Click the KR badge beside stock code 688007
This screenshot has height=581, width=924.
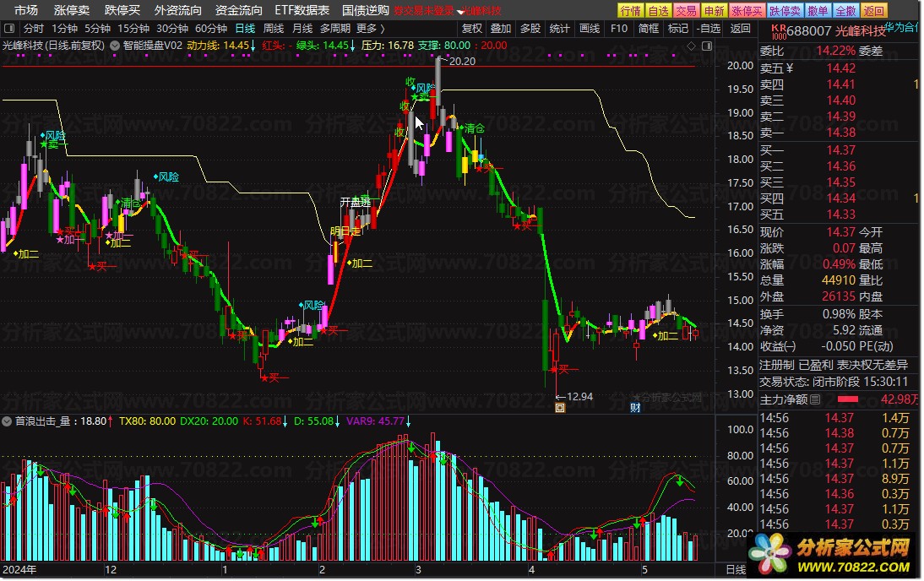pos(779,31)
